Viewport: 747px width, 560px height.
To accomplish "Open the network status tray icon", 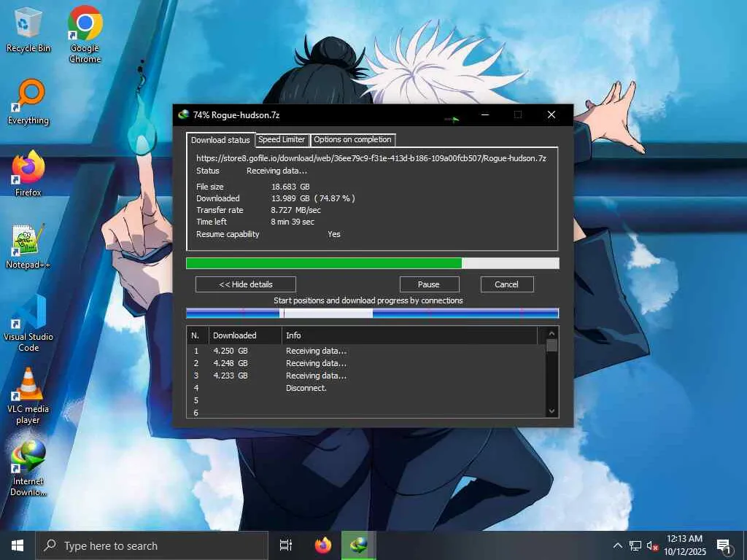I will [x=635, y=545].
